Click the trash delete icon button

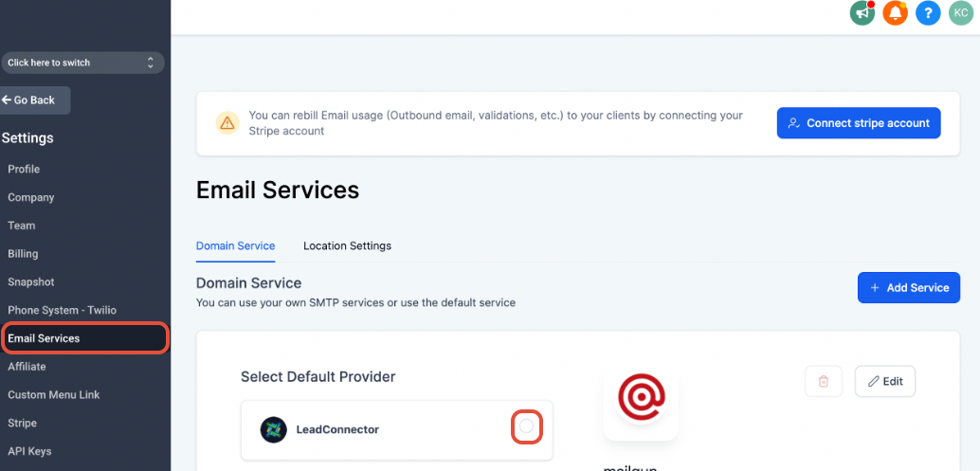pos(823,381)
